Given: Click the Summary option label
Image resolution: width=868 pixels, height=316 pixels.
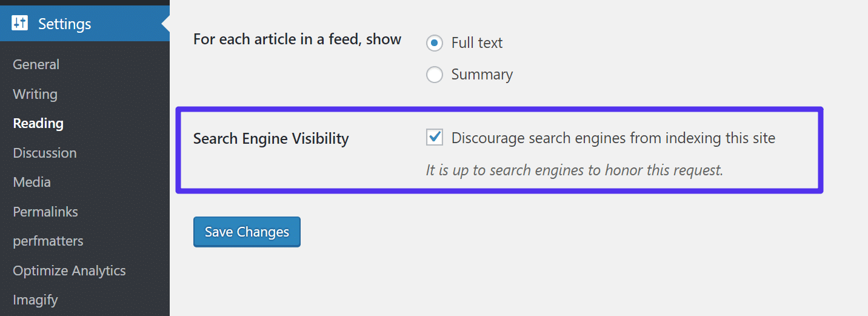Looking at the screenshot, I should 482,75.
